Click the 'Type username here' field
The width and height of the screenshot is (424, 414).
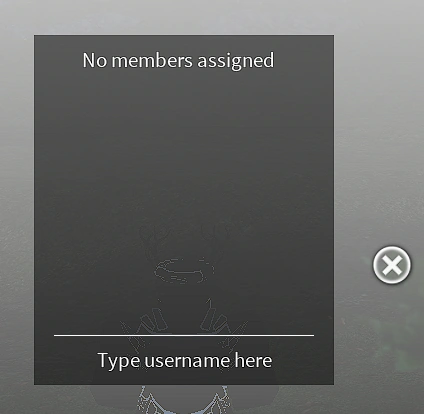pos(184,360)
